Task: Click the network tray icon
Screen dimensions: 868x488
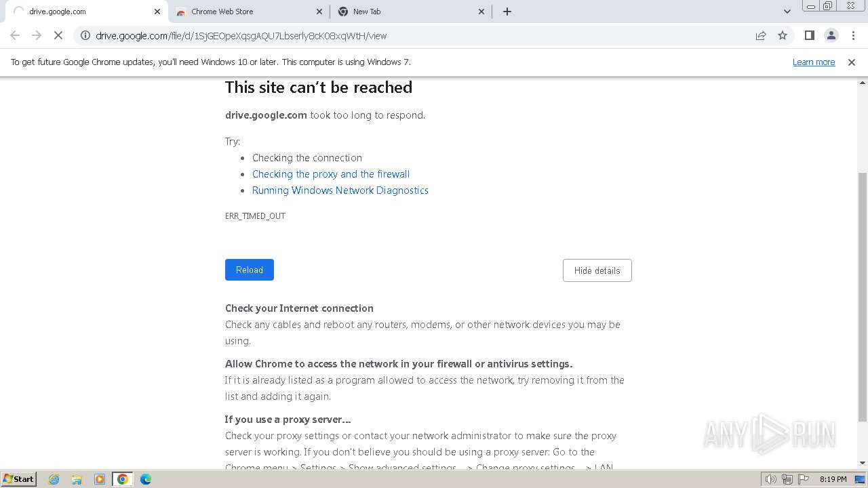Action: (x=787, y=479)
